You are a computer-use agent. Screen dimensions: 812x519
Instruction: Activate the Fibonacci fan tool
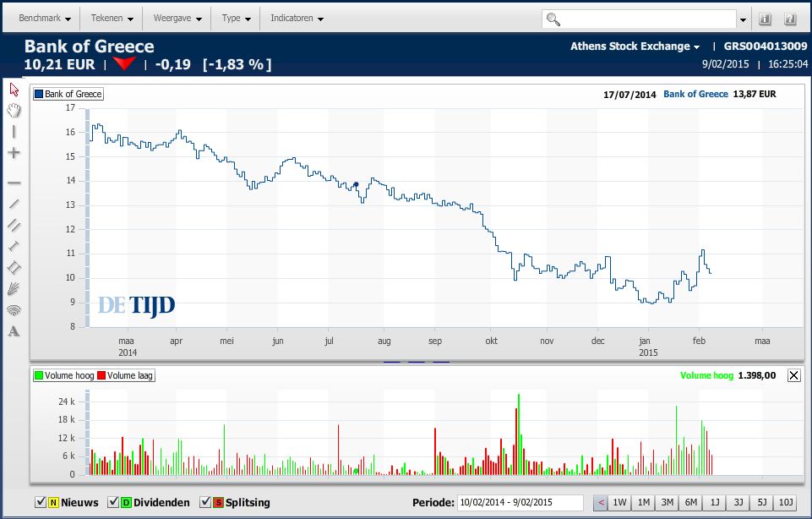click(14, 288)
